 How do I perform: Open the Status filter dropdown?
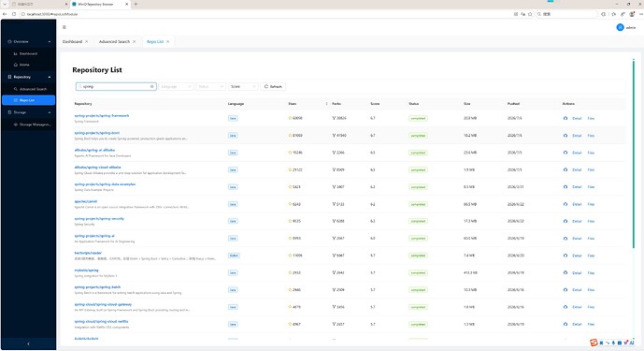pyautogui.click(x=210, y=86)
